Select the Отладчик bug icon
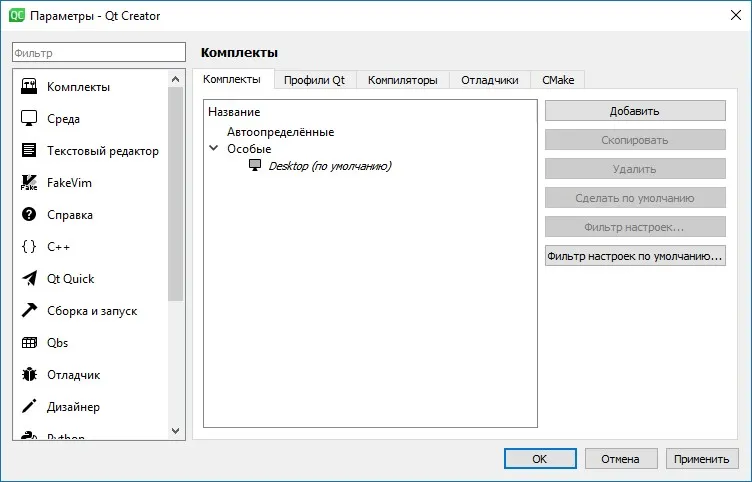 (x=29, y=375)
